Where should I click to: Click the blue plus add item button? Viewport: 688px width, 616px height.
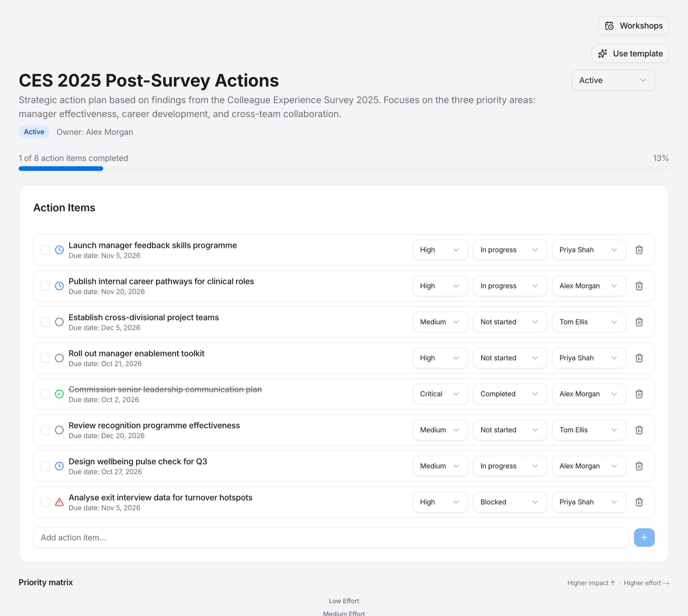click(644, 538)
